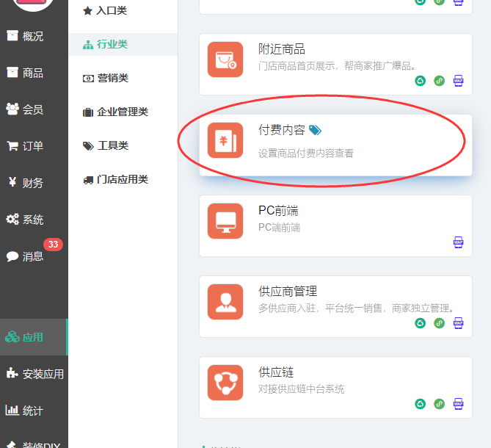The image size is (491, 448).
Task: Click the blue tag icon beside 付费内容
Action: point(315,130)
